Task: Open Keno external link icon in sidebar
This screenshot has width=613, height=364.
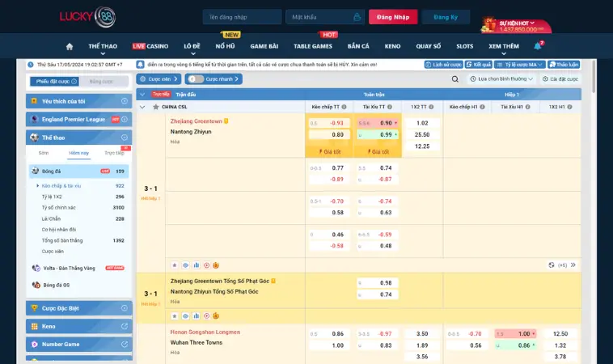Action: (x=125, y=326)
